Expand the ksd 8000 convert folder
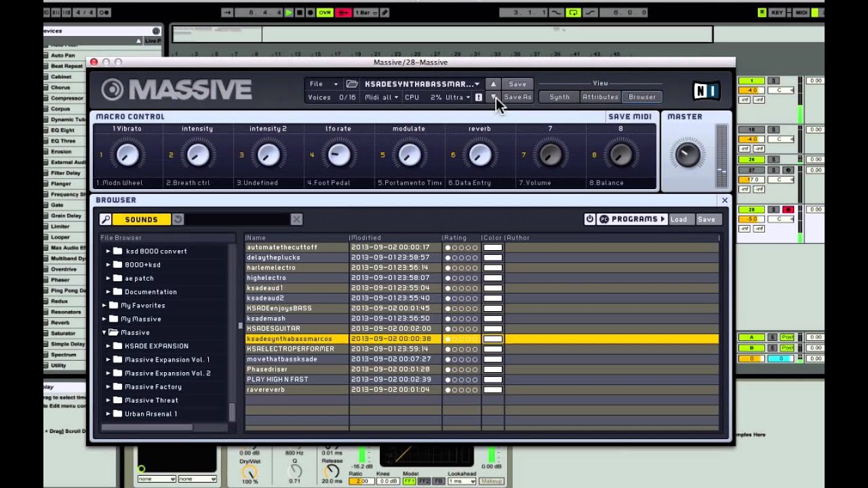This screenshot has height=488, width=868. [108, 251]
